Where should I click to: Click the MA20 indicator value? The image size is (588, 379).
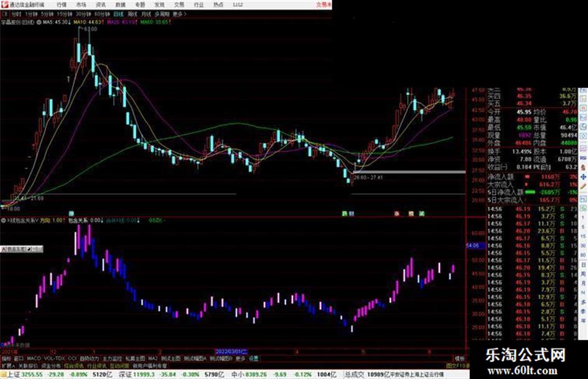coord(122,22)
